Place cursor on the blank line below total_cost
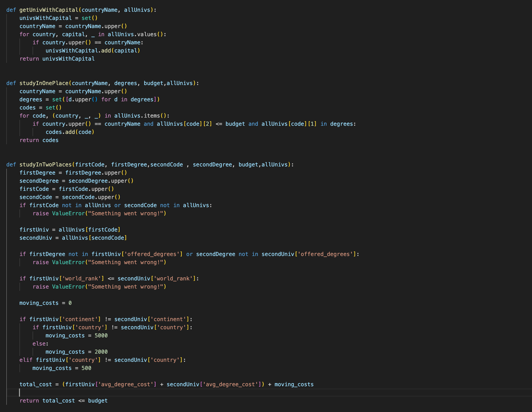 tap(24, 392)
